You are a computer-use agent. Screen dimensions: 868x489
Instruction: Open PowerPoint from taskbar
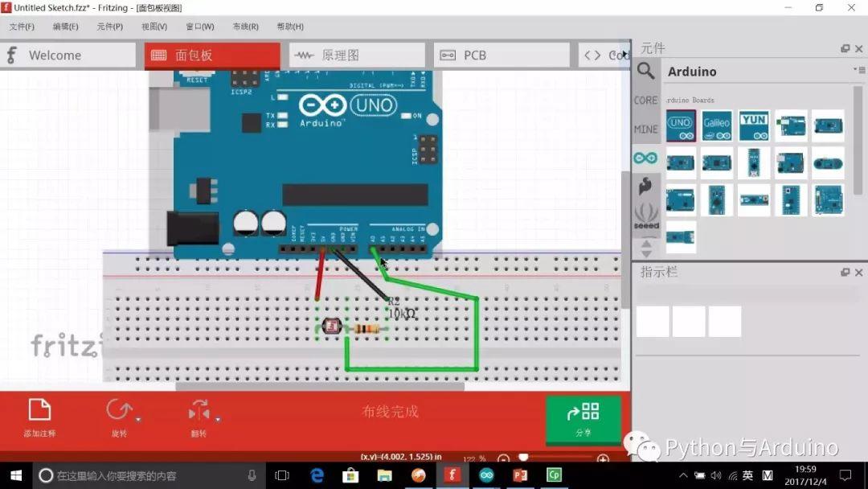520,475
